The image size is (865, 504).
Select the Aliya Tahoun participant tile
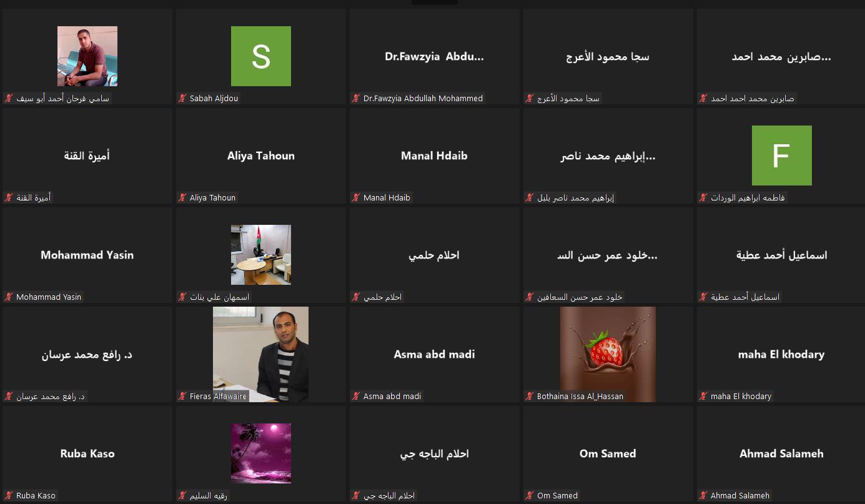click(x=261, y=156)
